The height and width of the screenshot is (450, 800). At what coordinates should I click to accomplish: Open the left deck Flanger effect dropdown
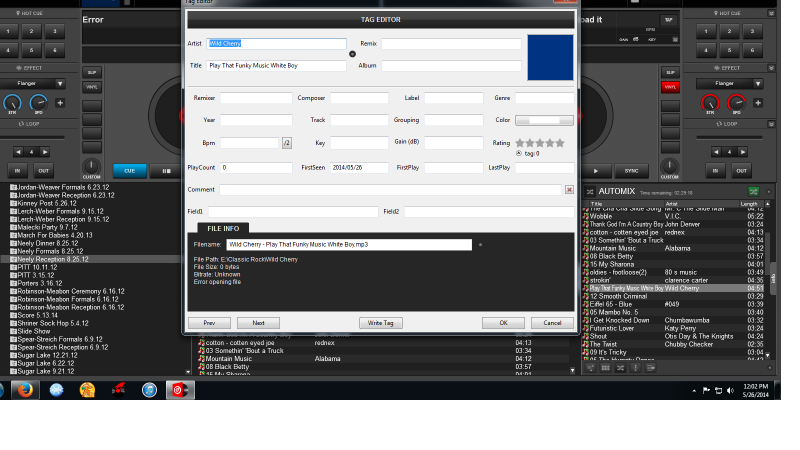(x=60, y=84)
